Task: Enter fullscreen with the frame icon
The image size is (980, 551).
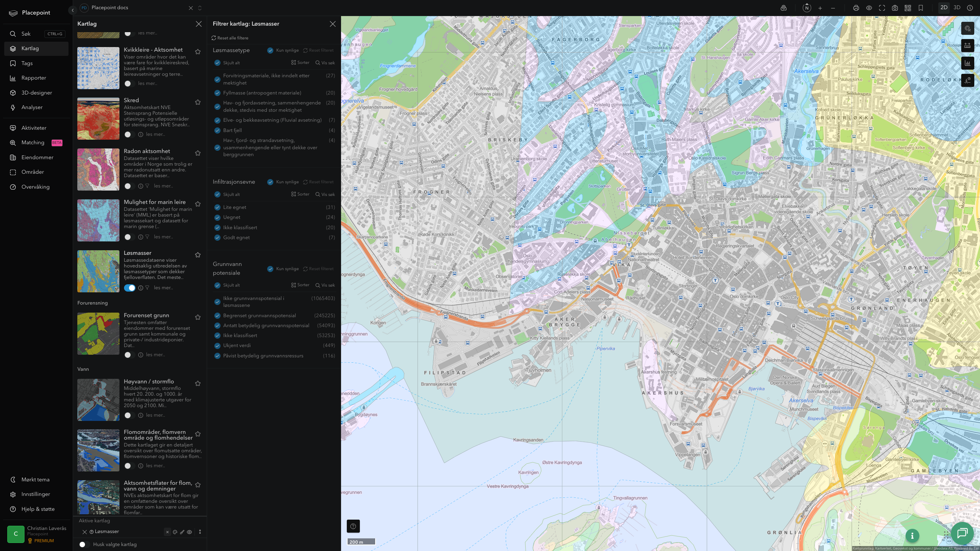Action: [x=882, y=8]
